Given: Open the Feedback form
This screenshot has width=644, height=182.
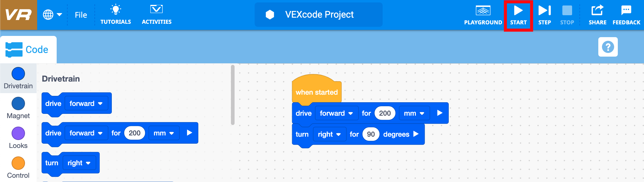Looking at the screenshot, I should coord(626,14).
